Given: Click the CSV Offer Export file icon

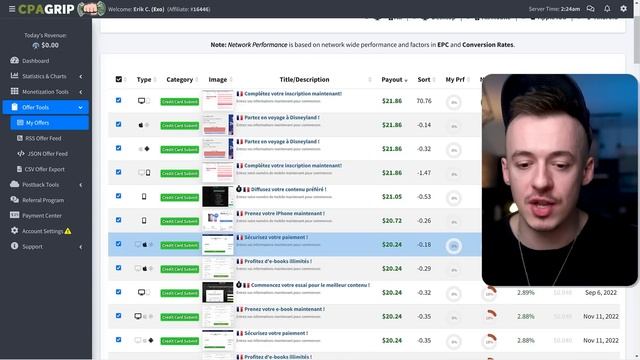Looking at the screenshot, I should point(19,169).
